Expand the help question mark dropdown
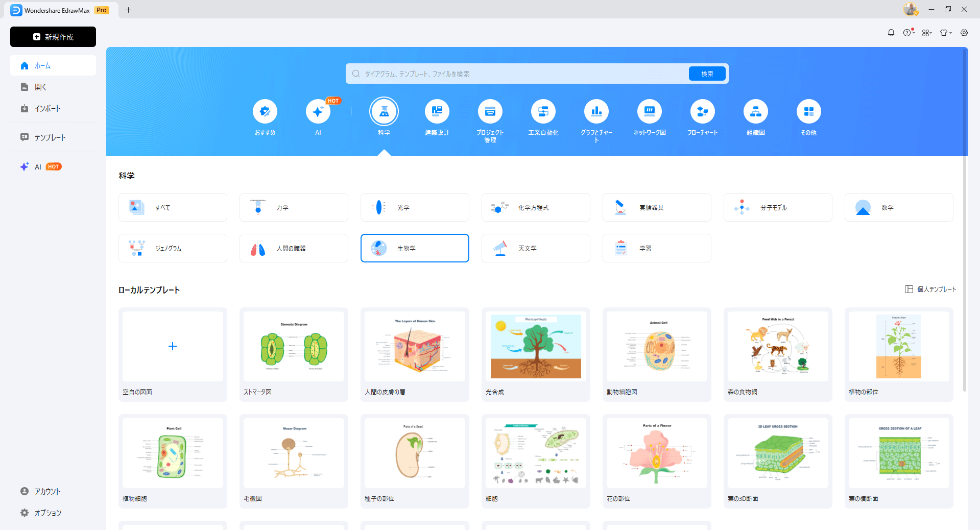Image resolution: width=980 pixels, height=530 pixels. 908,33
